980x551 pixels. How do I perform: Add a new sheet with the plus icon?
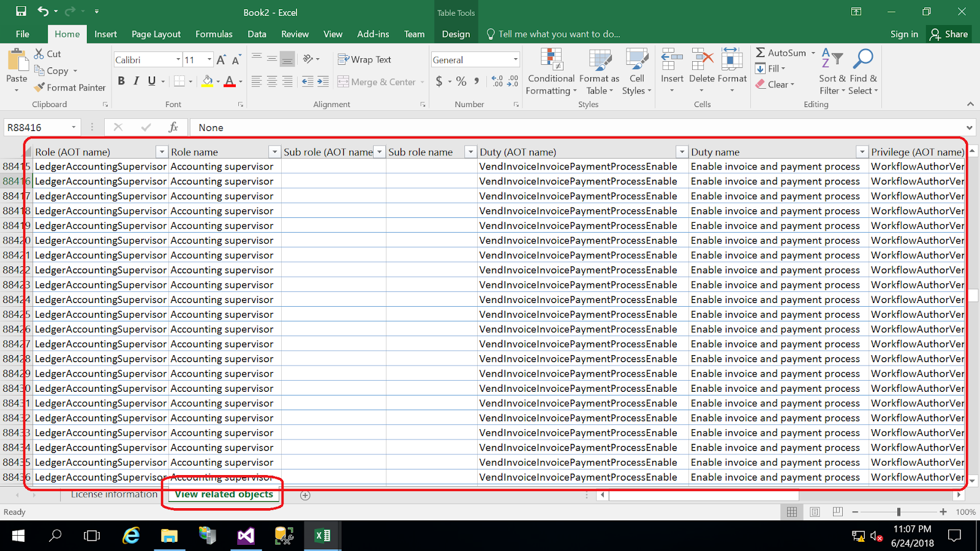pyautogui.click(x=305, y=495)
